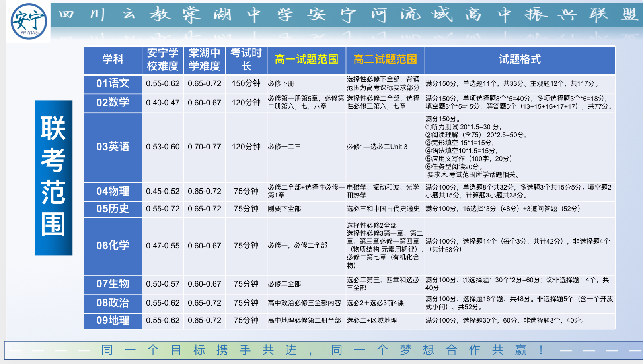643x364 pixels.
Task: Click 0.55-0.72 difficulty in the 历史 row
Action: point(163,209)
